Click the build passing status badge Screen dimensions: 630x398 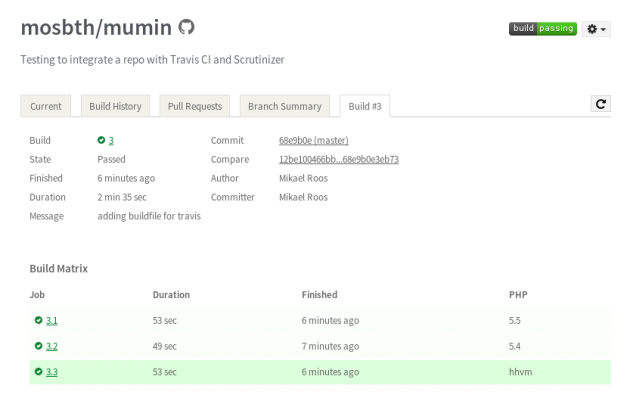pyautogui.click(x=542, y=29)
